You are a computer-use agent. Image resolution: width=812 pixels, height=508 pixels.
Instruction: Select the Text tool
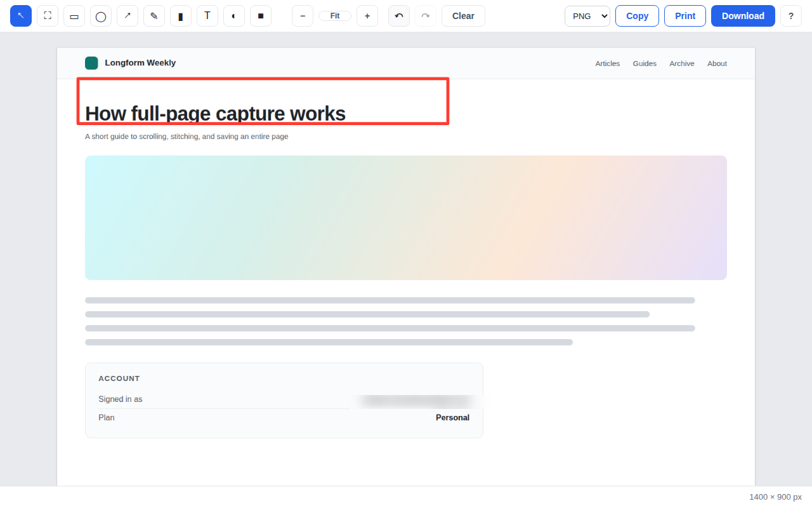207,16
